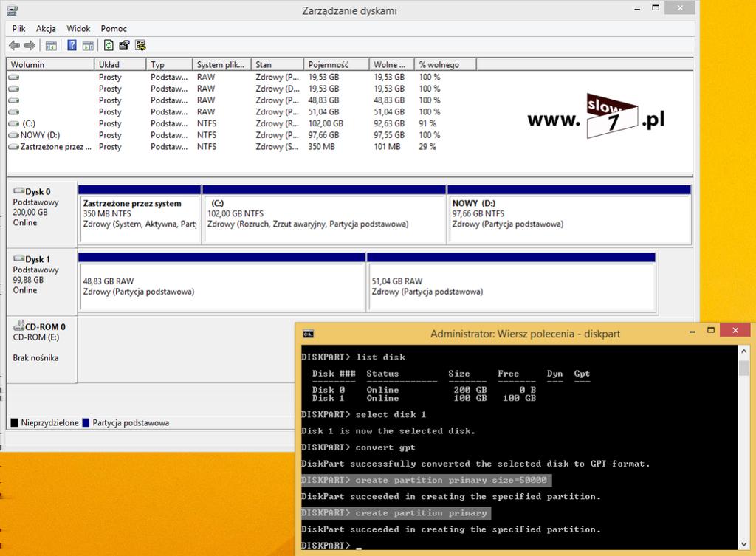
Task: Click 'Disk 1 is now the selected disk.' output
Action: tap(388, 431)
